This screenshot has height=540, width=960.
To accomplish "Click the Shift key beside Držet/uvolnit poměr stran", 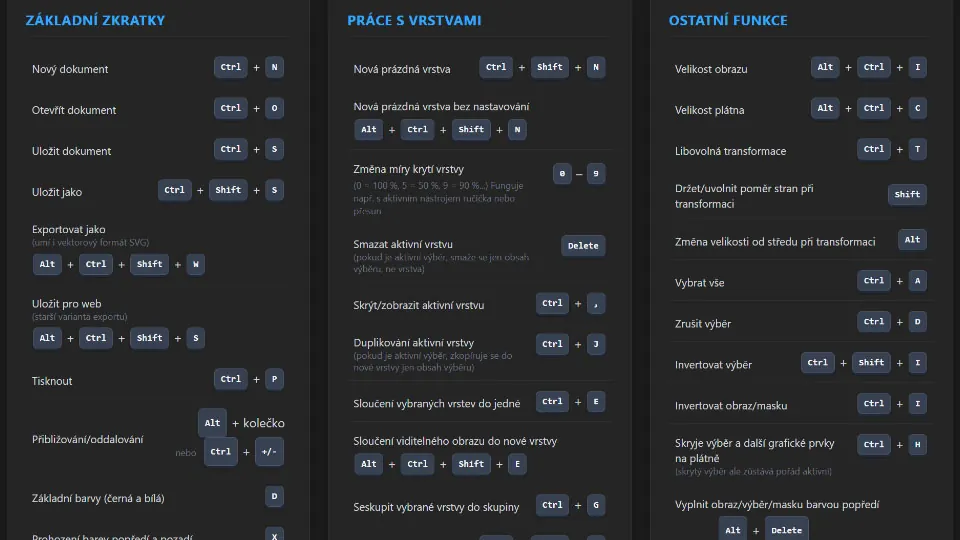I will click(x=907, y=195).
